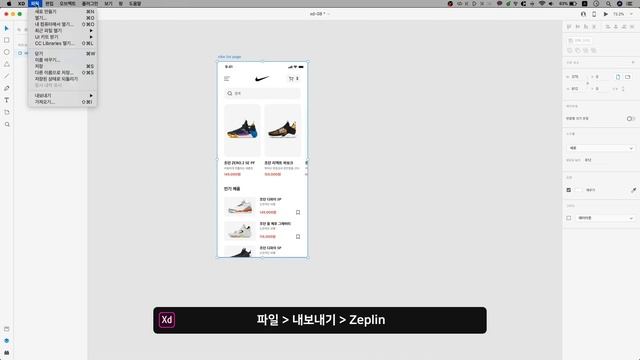Open macOS Spotlight search icon
This screenshot has width=640, height=360.
tap(609, 4)
